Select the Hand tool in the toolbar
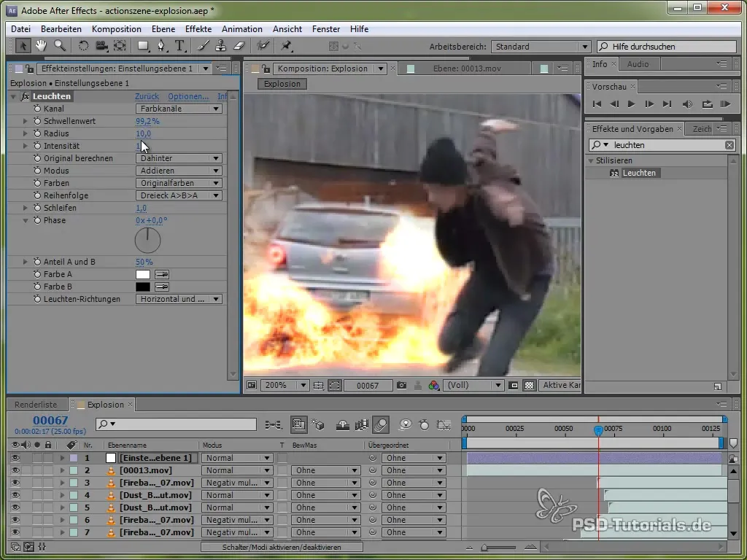This screenshot has height=560, width=747. [x=41, y=46]
